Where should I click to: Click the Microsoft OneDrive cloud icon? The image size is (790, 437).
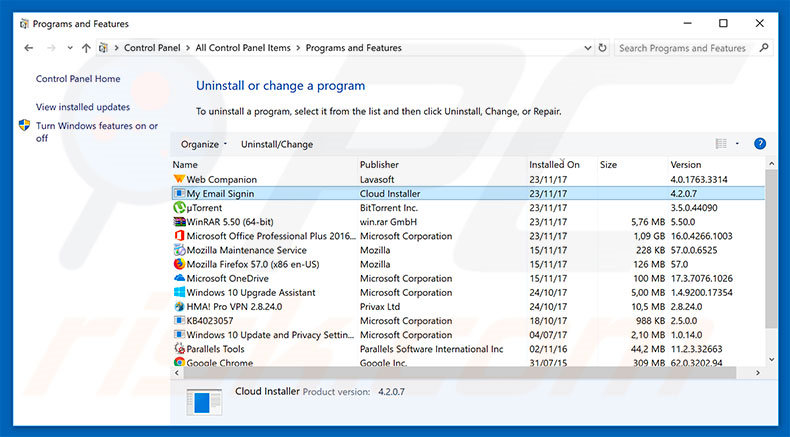179,278
